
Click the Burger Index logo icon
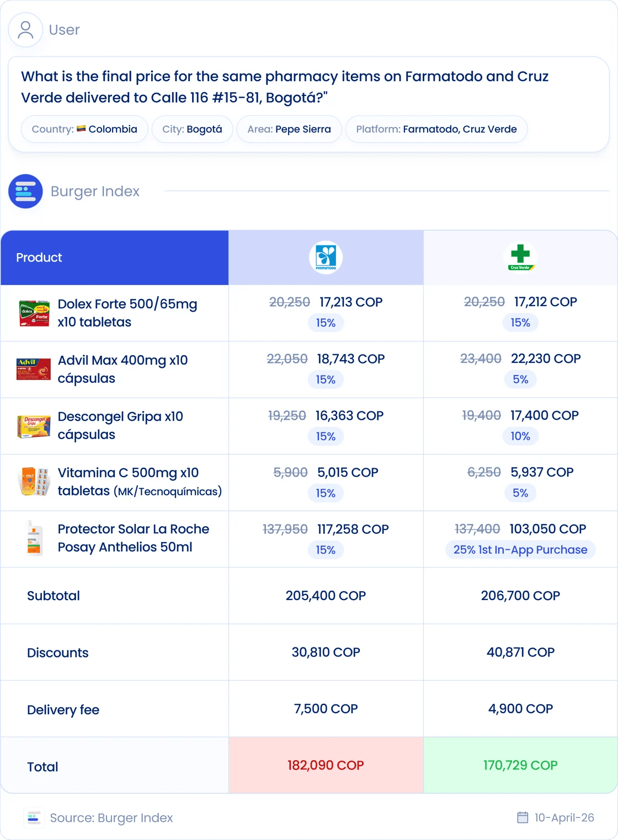(x=25, y=191)
